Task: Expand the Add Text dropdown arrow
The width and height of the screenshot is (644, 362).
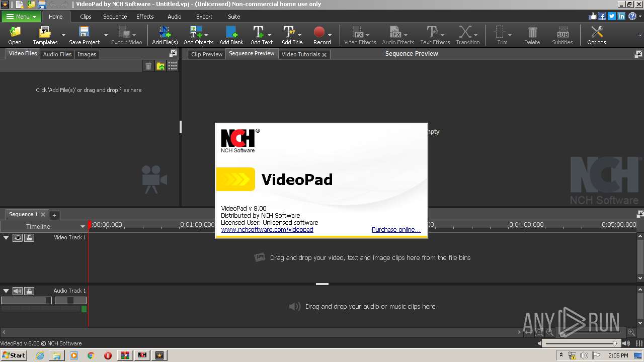Action: (x=270, y=35)
